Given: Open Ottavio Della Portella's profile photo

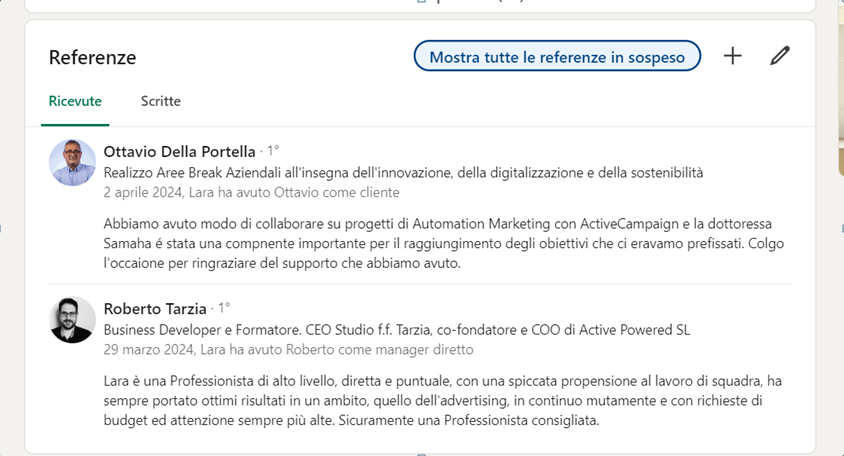Looking at the screenshot, I should click(73, 162).
